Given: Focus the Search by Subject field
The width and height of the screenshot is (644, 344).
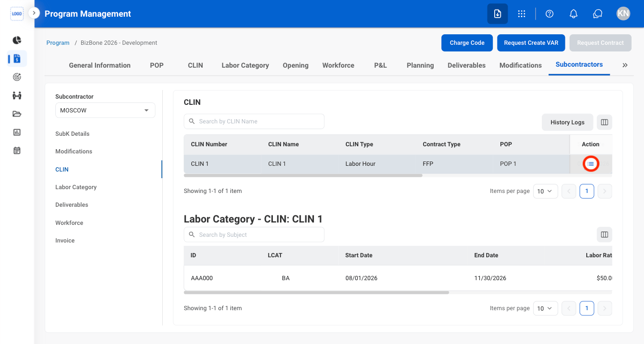Looking at the screenshot, I should [x=254, y=234].
